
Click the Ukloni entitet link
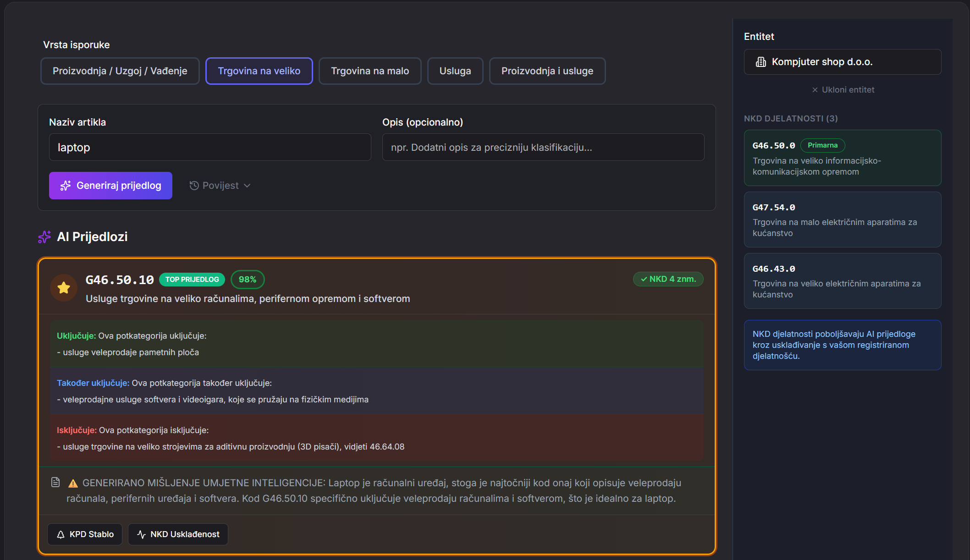pos(847,90)
